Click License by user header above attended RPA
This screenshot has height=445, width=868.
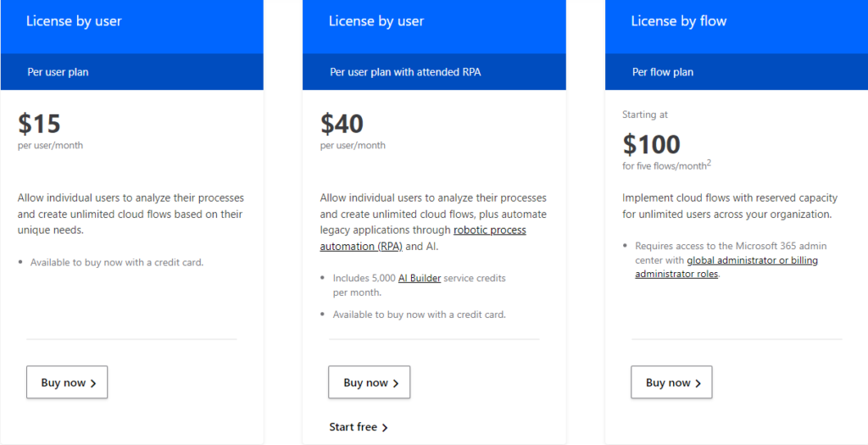click(376, 21)
